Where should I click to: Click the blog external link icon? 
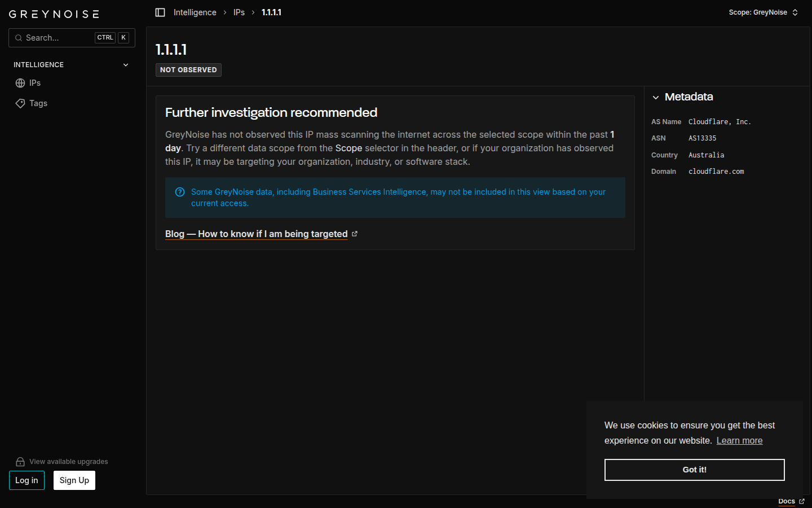tap(355, 234)
